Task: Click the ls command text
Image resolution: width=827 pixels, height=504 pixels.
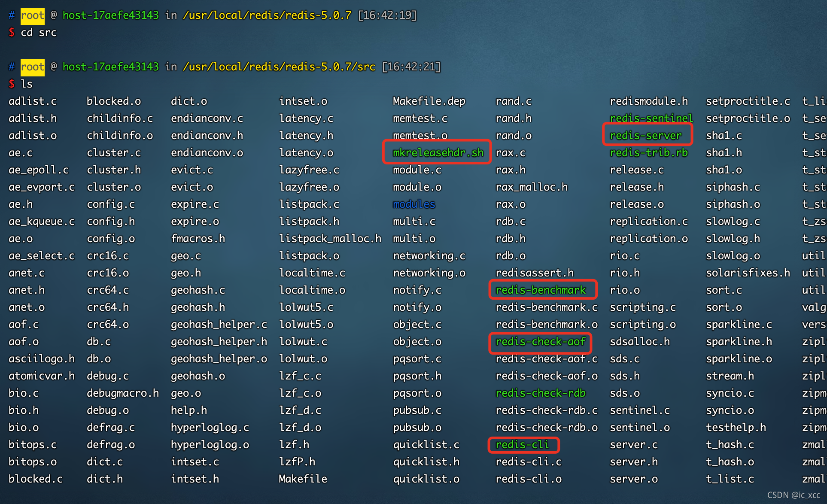Action: click(27, 84)
